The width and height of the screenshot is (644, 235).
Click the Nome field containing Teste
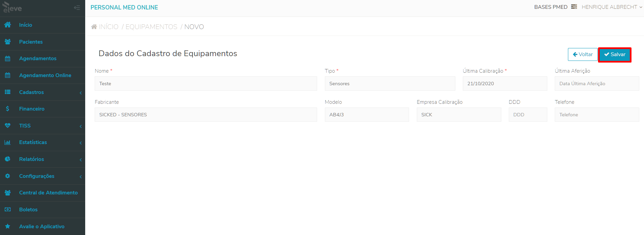[x=206, y=84]
